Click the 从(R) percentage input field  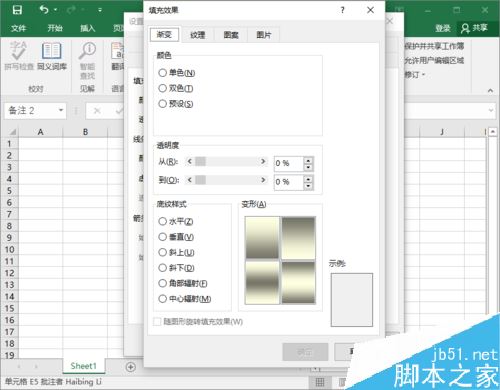pyautogui.click(x=288, y=163)
